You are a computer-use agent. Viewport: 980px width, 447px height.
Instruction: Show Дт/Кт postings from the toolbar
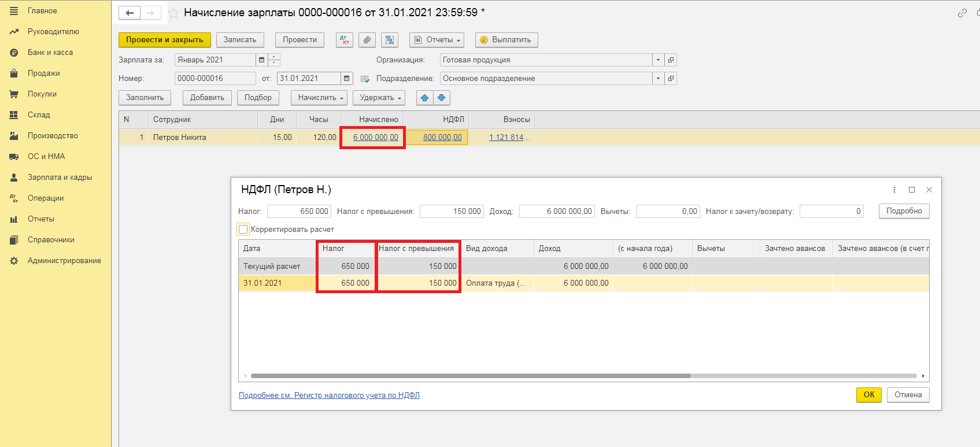pos(345,40)
